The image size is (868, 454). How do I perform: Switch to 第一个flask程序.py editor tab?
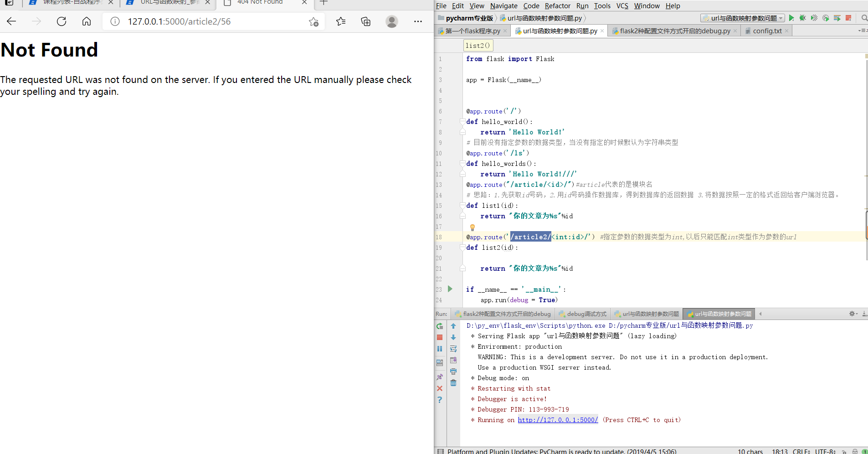click(x=473, y=31)
